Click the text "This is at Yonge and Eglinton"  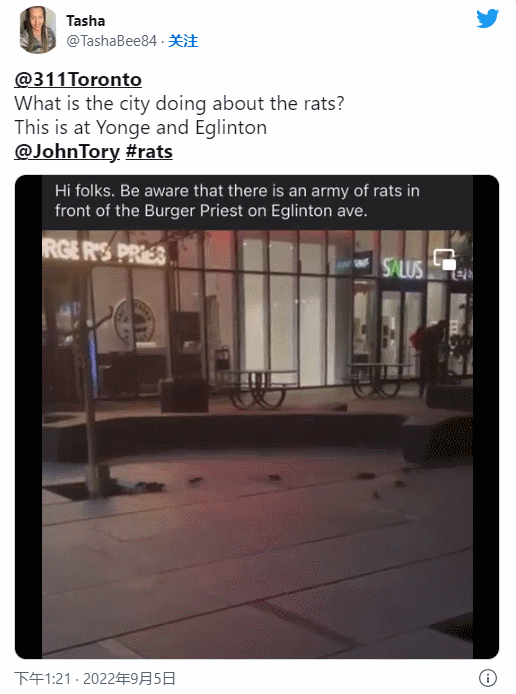point(141,127)
